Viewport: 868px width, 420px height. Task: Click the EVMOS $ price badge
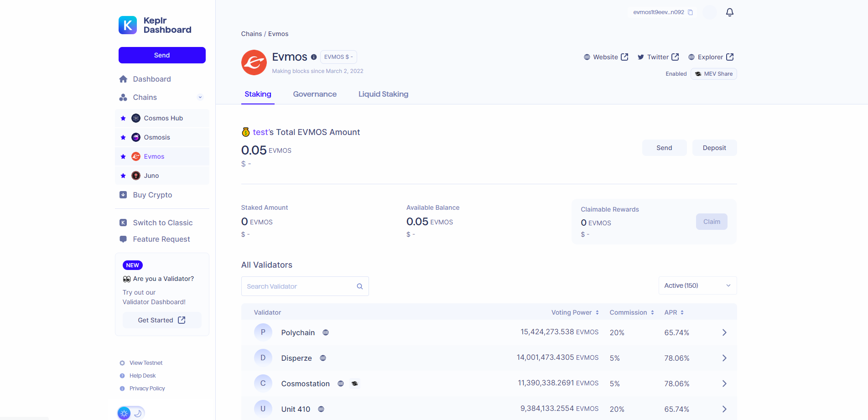(x=338, y=57)
